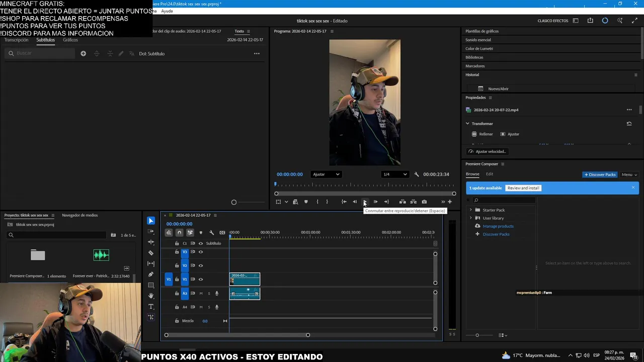
Task: Click the add caption plus icon
Action: point(83,53)
